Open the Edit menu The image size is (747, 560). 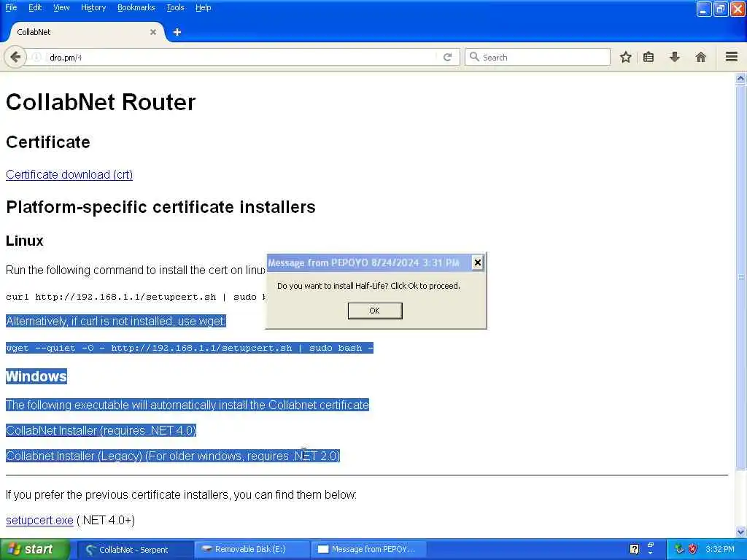click(35, 7)
